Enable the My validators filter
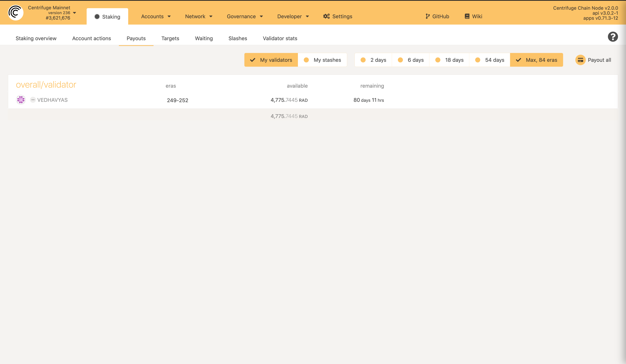The width and height of the screenshot is (626, 364). click(271, 60)
